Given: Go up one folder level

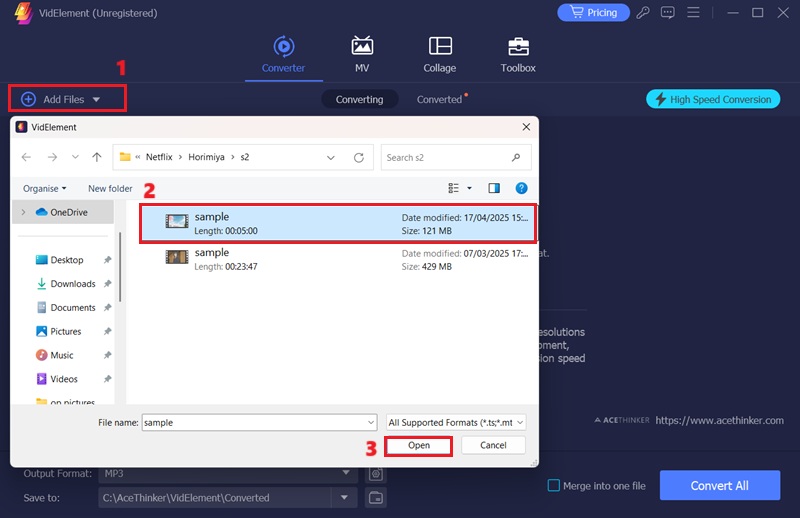Looking at the screenshot, I should point(97,157).
